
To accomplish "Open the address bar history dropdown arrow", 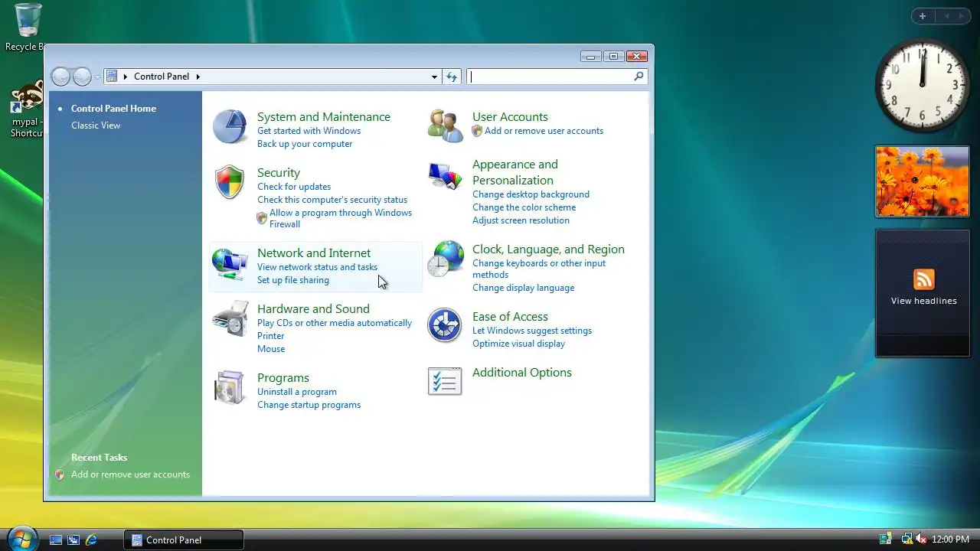I will [x=434, y=77].
